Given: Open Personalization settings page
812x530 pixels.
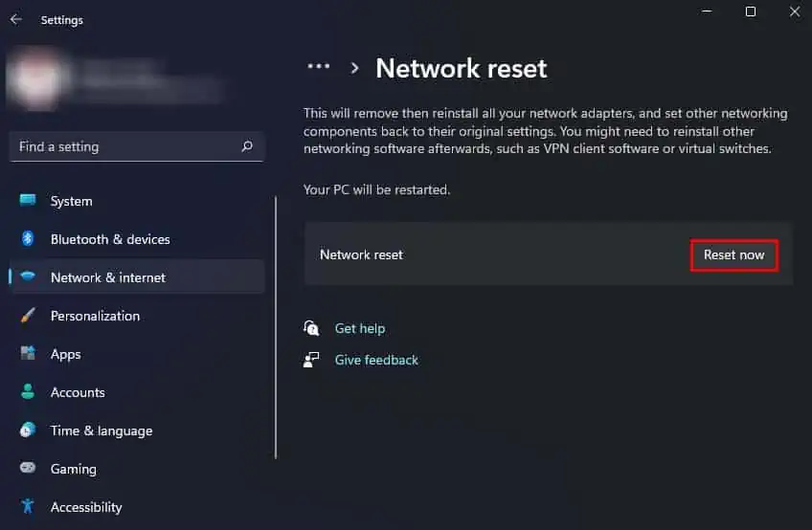Looking at the screenshot, I should [95, 316].
